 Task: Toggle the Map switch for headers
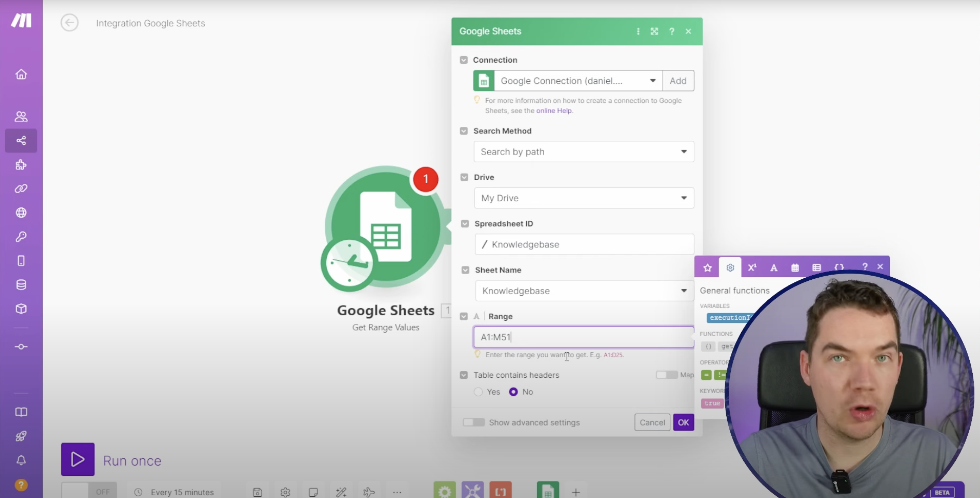(666, 375)
